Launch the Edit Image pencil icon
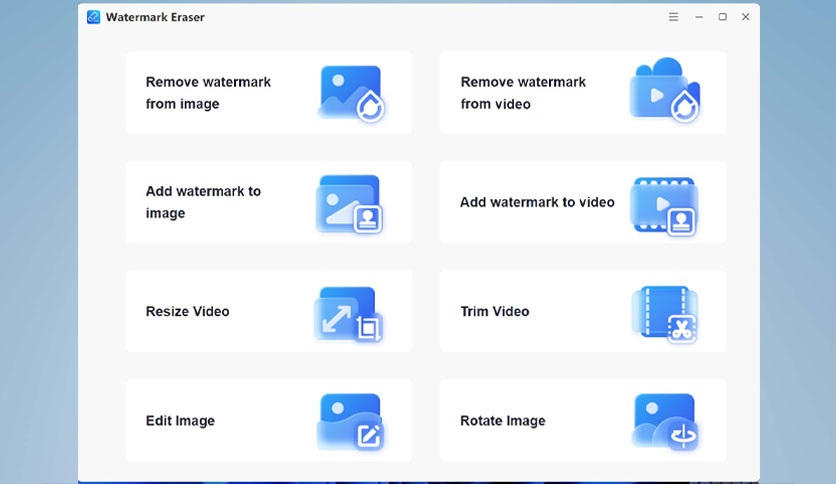The height and width of the screenshot is (484, 836). [x=350, y=421]
